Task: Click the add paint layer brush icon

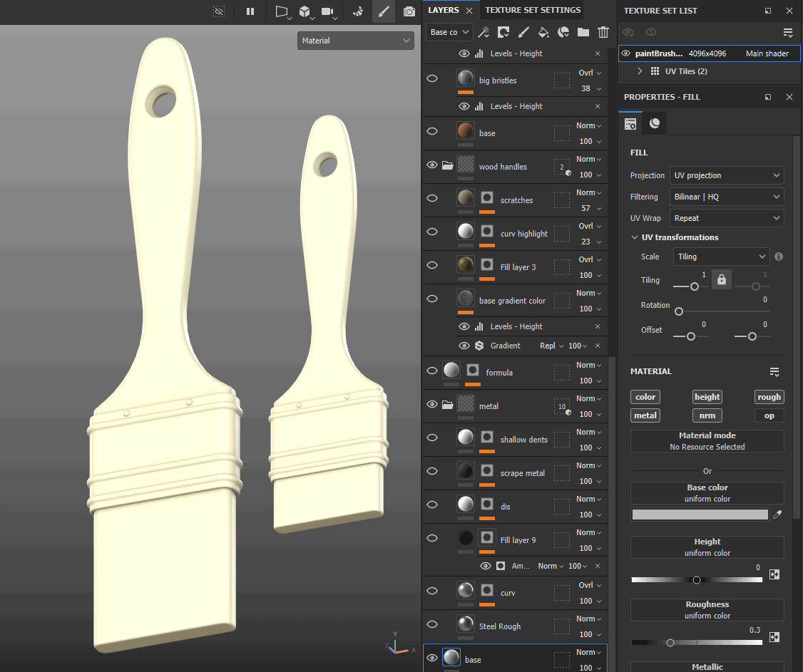Action: click(523, 32)
